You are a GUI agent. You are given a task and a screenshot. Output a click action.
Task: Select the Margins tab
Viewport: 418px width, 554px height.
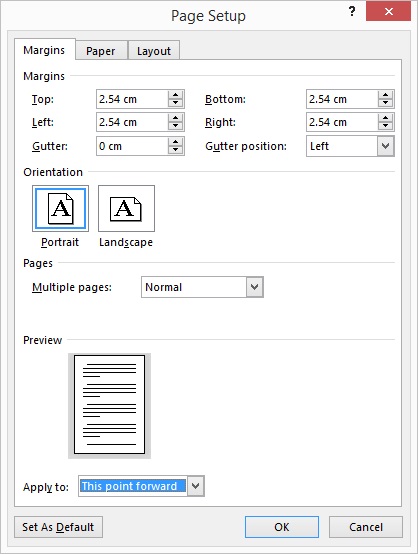tap(44, 50)
